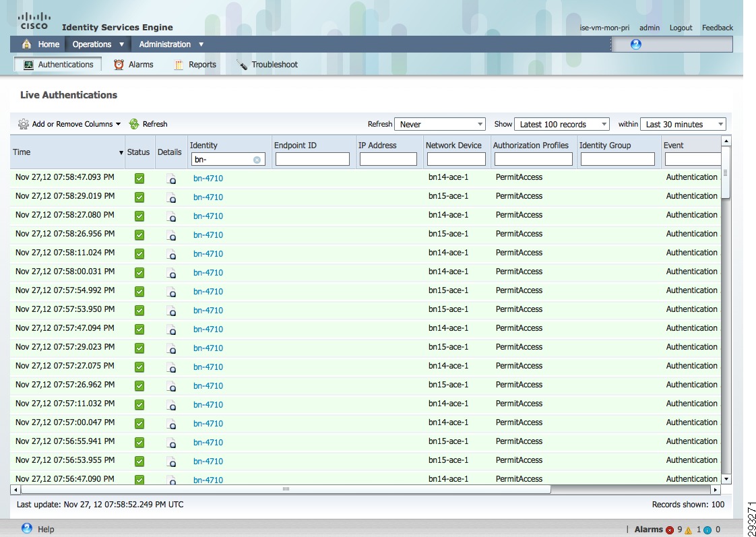The image size is (756, 537).
Task: Open the Administration menu
Action: tap(171, 44)
